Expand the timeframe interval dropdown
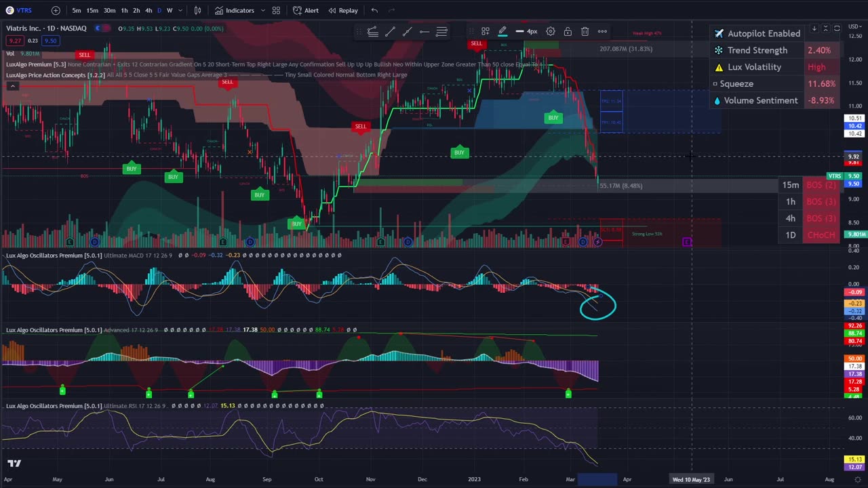Image resolution: width=868 pixels, height=488 pixels. tap(180, 10)
